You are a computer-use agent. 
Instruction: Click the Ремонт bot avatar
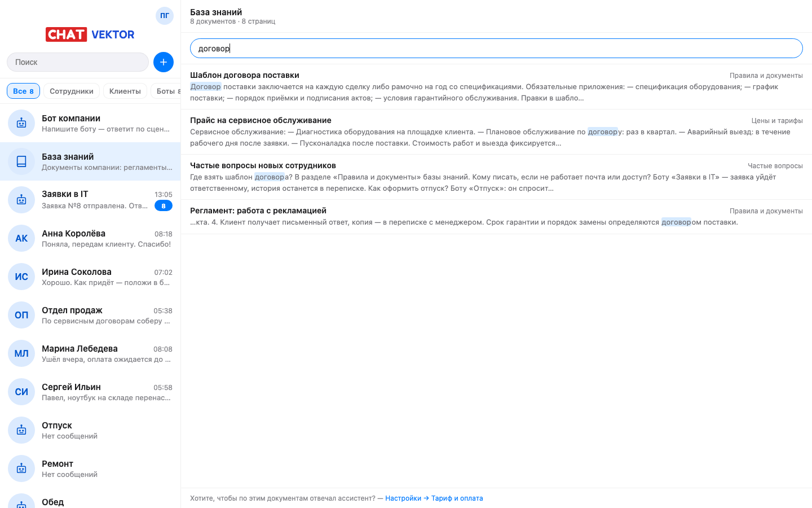click(x=21, y=468)
